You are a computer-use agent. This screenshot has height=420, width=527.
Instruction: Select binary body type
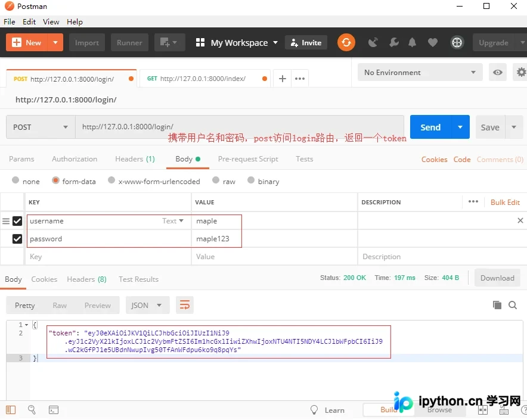[251, 180]
